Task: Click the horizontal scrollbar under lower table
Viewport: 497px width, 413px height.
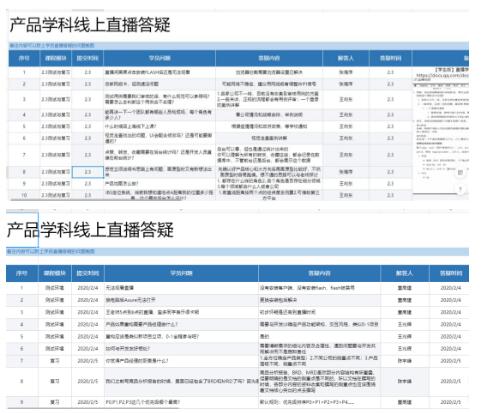Action: (x=93, y=408)
